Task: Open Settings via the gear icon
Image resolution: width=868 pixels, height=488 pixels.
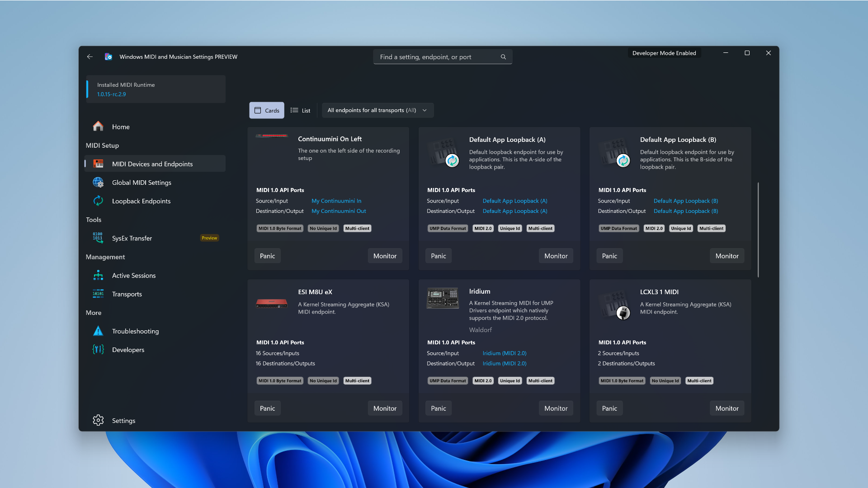Action: click(98, 420)
